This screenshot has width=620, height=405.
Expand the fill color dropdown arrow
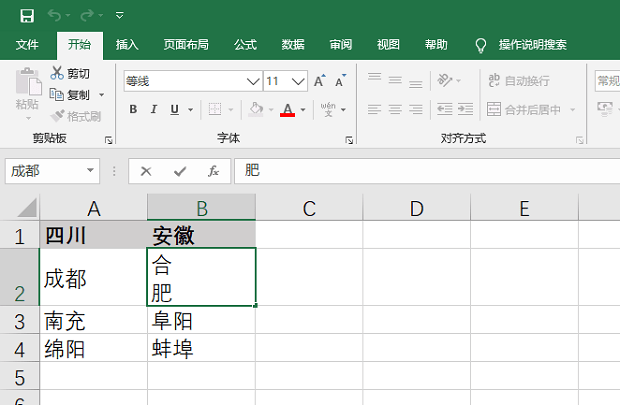click(x=271, y=110)
